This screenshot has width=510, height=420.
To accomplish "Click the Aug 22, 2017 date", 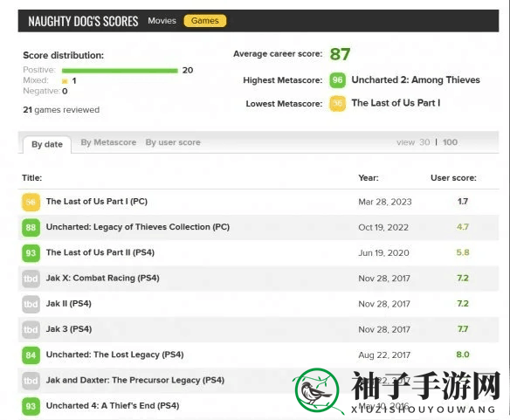I will click(384, 355).
